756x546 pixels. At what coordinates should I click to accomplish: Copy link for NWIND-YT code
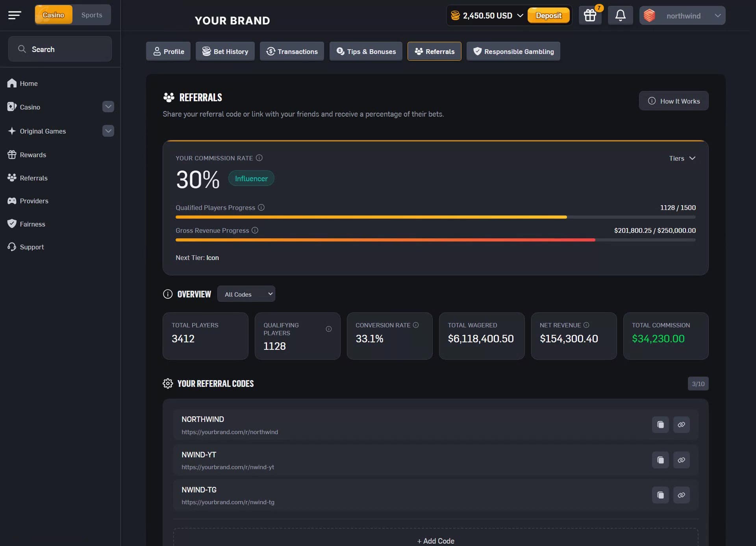click(681, 460)
